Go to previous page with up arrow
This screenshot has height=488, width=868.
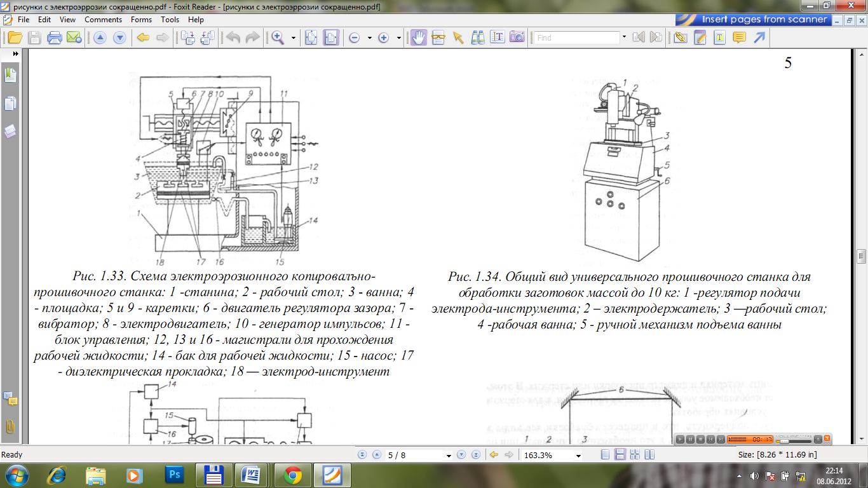(x=100, y=37)
